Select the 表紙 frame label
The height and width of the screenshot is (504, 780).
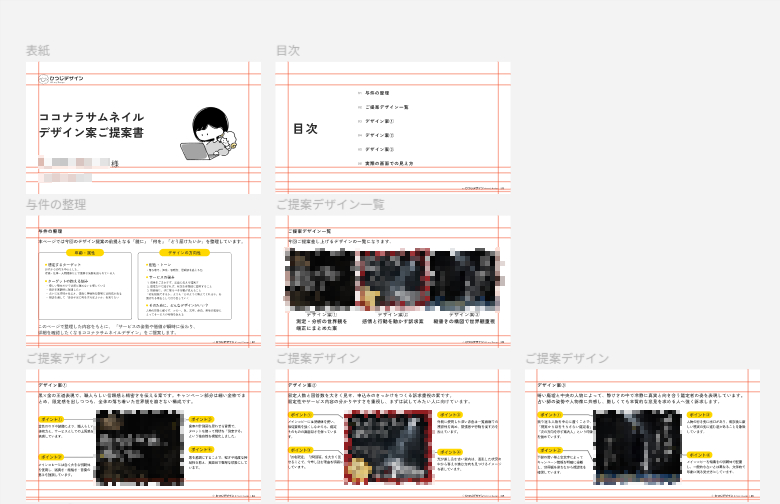click(38, 50)
